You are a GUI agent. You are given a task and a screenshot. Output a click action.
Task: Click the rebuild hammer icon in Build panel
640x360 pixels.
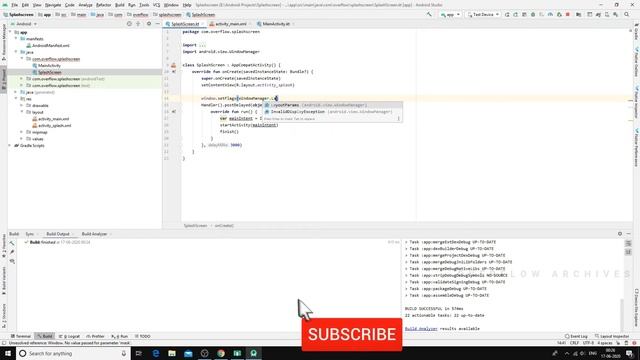[12, 243]
